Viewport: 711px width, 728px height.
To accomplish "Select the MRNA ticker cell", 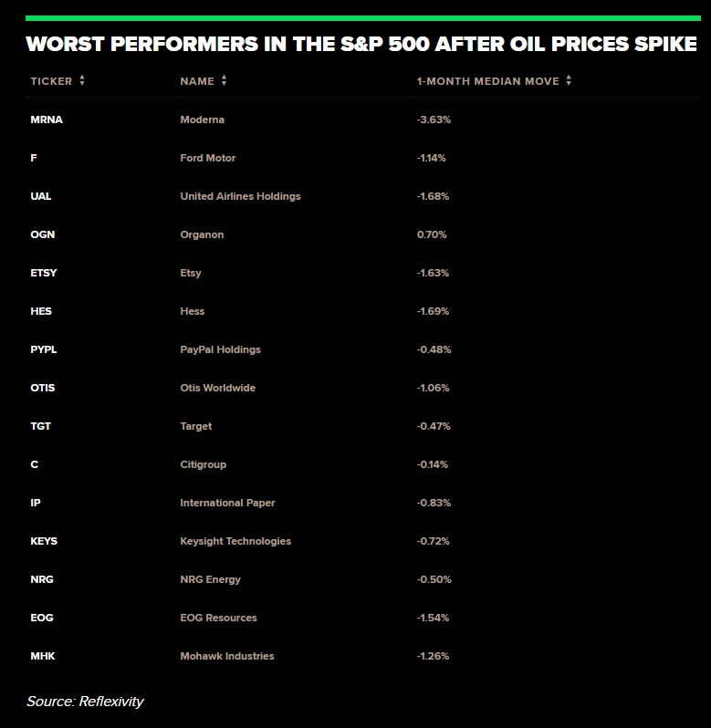I will [47, 120].
